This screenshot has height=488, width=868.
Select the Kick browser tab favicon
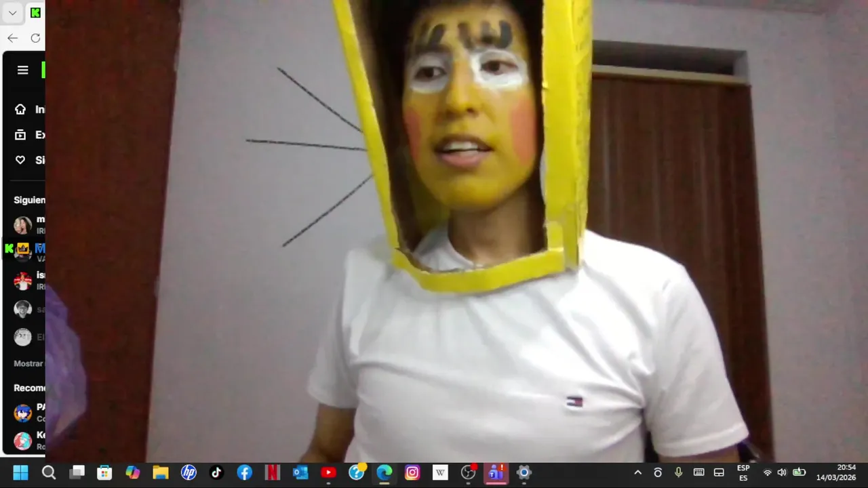pos(35,13)
